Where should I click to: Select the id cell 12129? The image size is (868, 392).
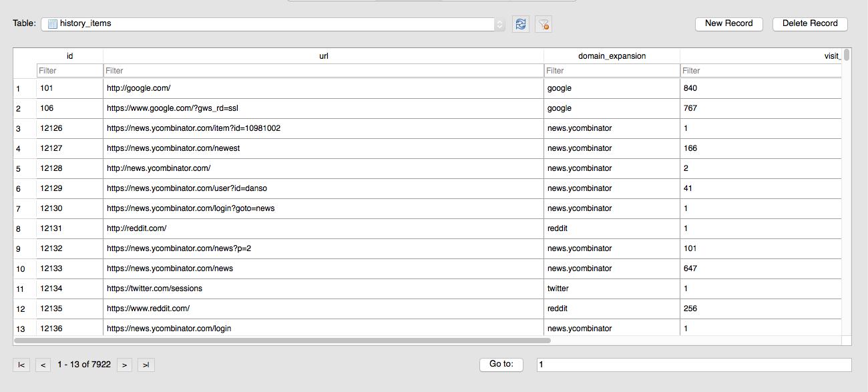coord(70,188)
